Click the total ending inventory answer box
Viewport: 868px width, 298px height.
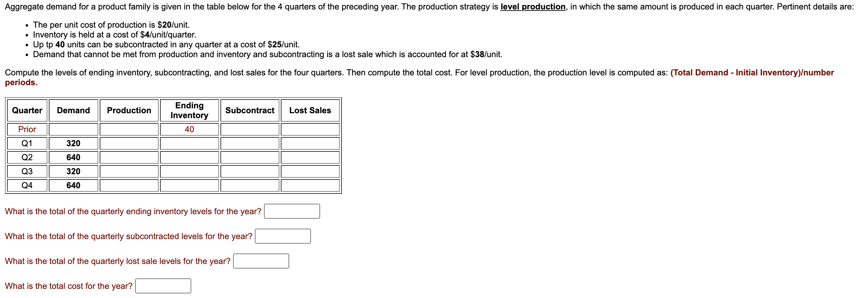292,211
